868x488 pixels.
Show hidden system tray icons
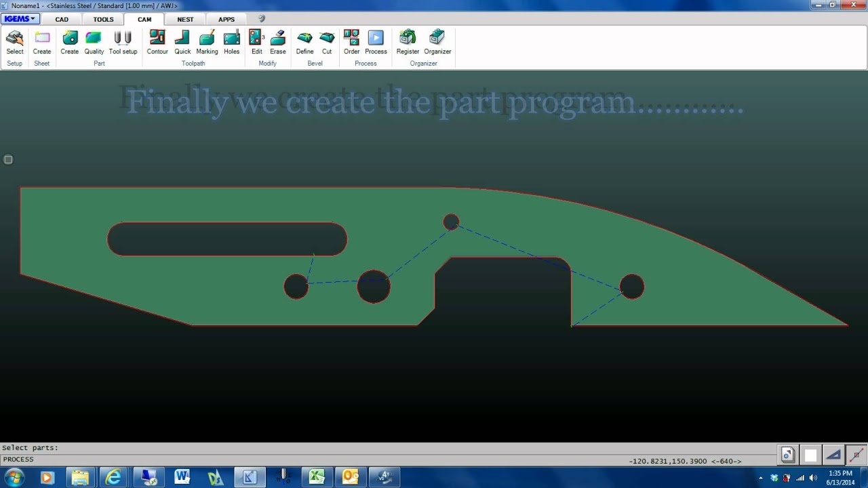[760, 478]
